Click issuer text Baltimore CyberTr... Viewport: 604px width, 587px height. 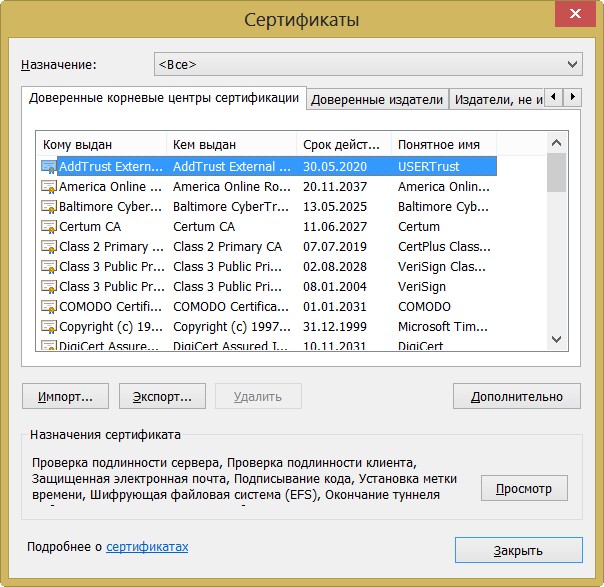point(231,207)
